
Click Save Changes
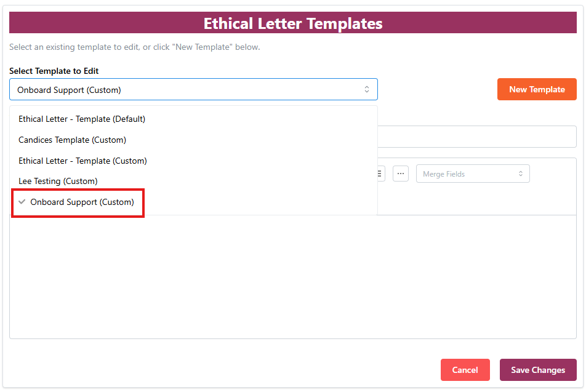(x=537, y=370)
